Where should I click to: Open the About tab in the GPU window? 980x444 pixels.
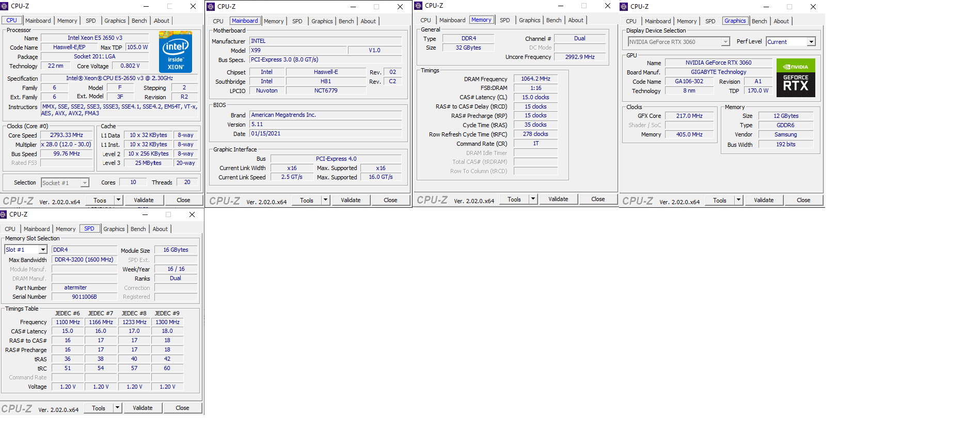click(x=781, y=21)
